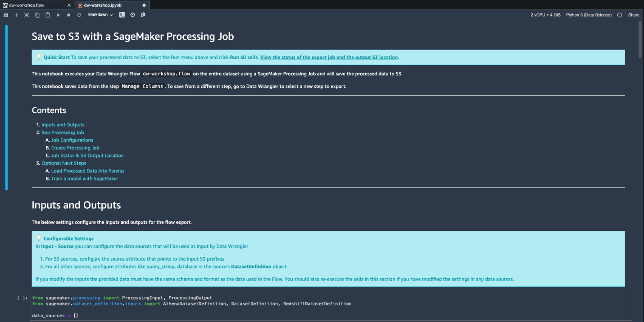The width and height of the screenshot is (644, 322).
Task: Click the blue cell collapse bar on the left
Action: tap(6, 108)
